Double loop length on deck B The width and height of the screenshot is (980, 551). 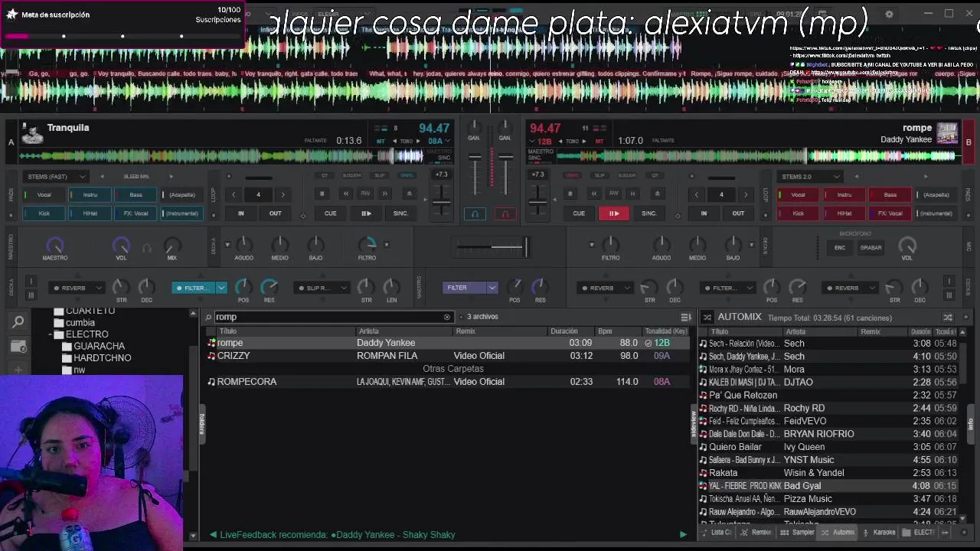[x=746, y=194]
